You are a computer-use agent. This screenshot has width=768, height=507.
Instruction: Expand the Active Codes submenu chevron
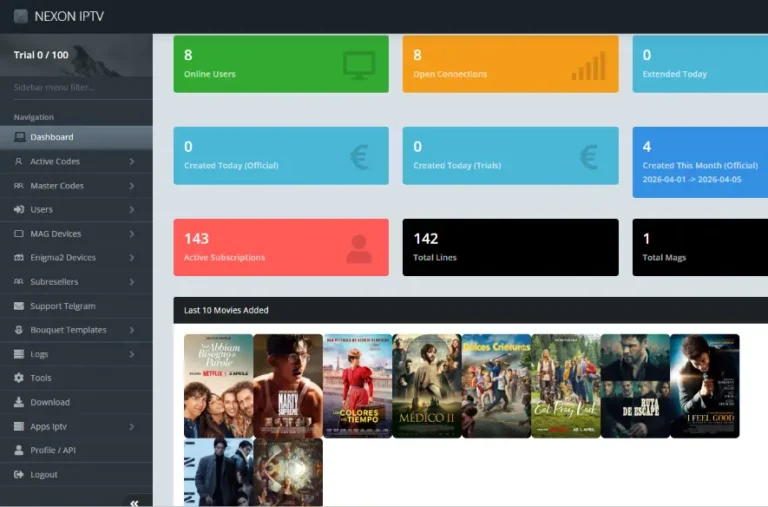click(132, 161)
